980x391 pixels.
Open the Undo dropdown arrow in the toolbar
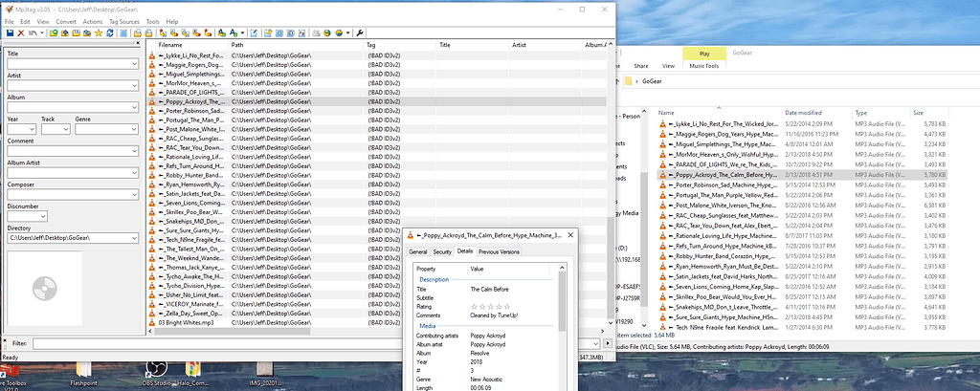click(42, 33)
